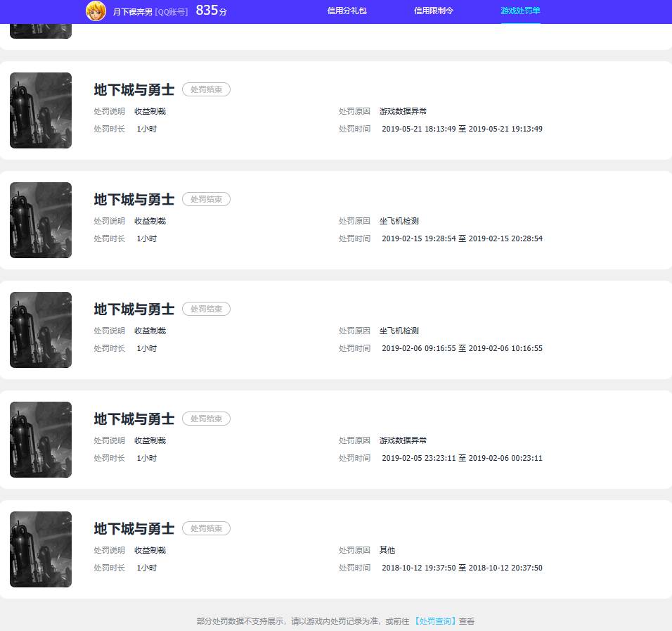Viewport: 672px width, 631px height.
Task: Open 地下城与勇士 title of the 2019-05-21 entry
Action: coord(134,90)
